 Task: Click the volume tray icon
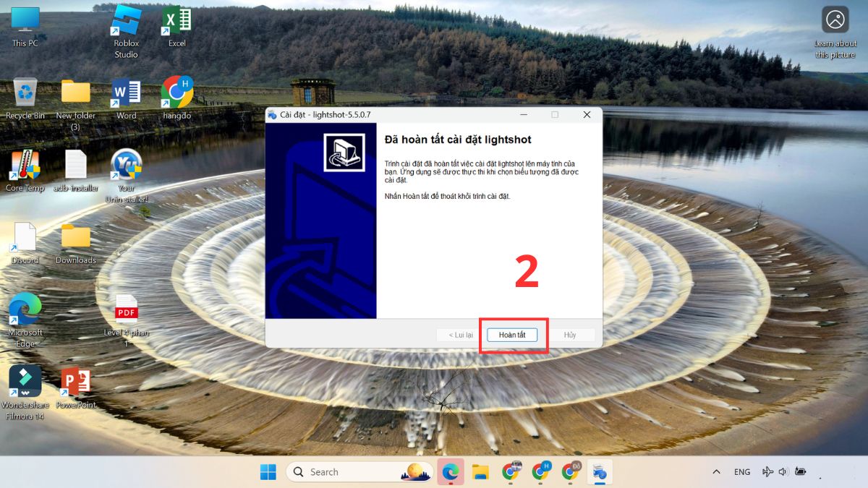coord(783,472)
